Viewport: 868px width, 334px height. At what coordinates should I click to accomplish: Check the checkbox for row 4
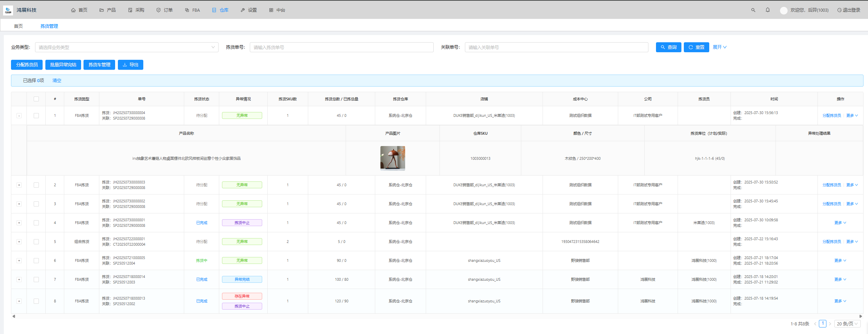[x=36, y=223]
